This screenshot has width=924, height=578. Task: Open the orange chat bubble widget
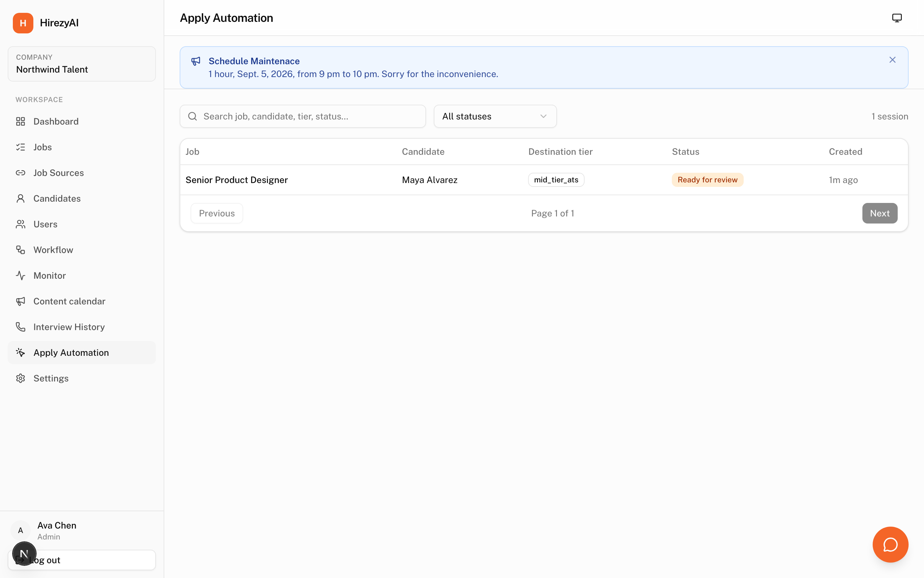(890, 545)
